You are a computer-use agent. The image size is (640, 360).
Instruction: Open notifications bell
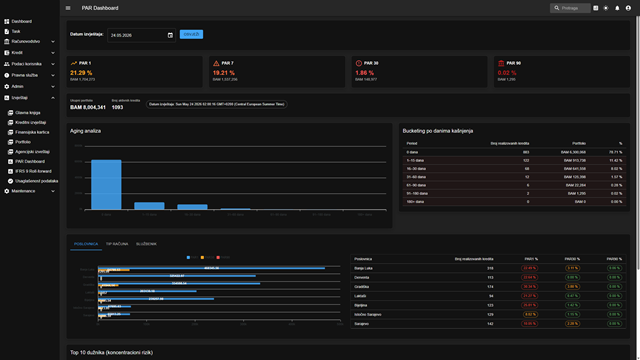[617, 8]
